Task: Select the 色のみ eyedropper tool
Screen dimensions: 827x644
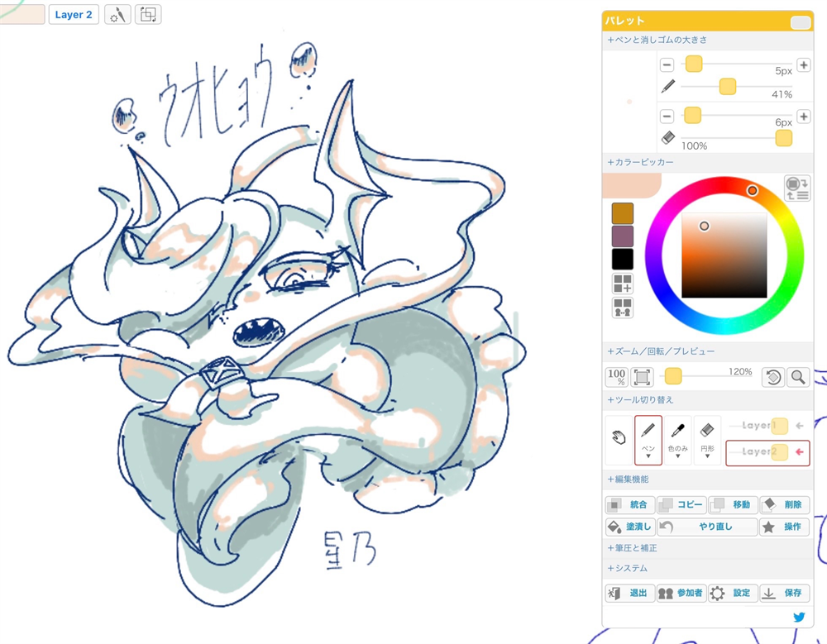Action: click(678, 440)
